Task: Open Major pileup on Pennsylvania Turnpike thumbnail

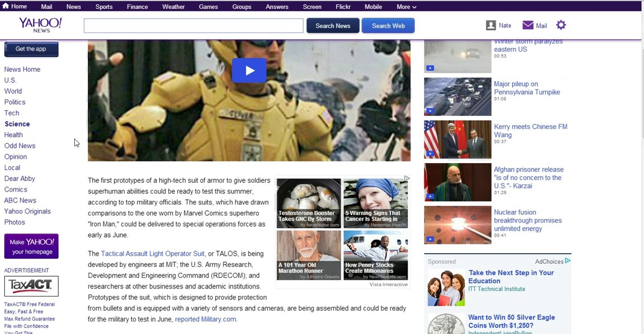Action: (x=457, y=96)
